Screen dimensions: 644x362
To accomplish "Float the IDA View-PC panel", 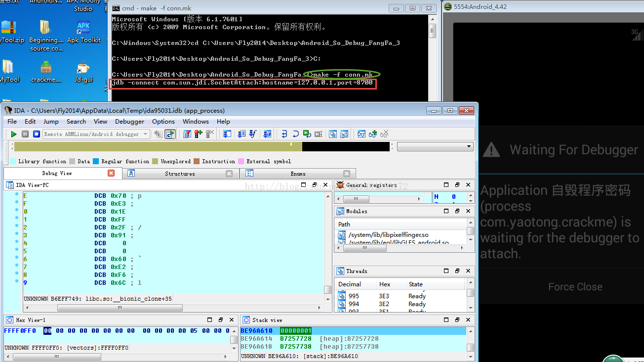I will [x=315, y=185].
